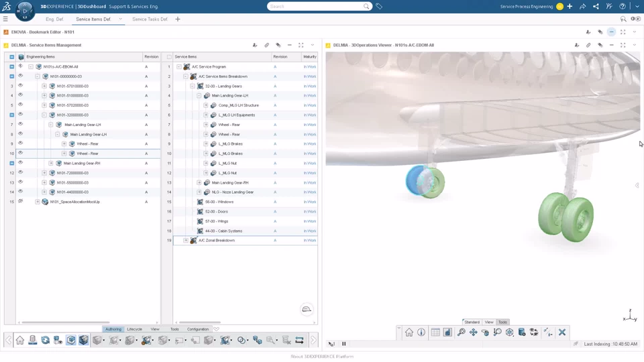The image size is (644, 362).
Task: Click the add tab plus button
Action: (x=177, y=19)
